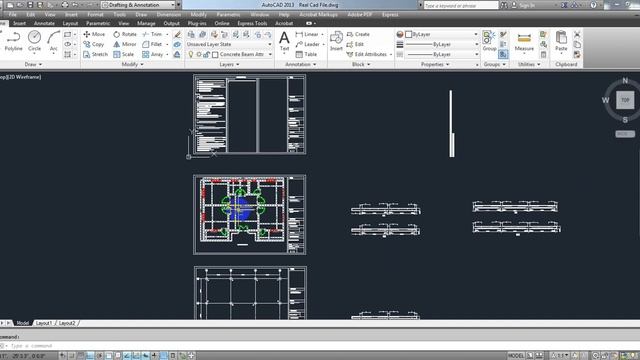Click the Ungroup icon in Groups panel
Screen dimensions: 640x360
pyautogui.click(x=503, y=34)
